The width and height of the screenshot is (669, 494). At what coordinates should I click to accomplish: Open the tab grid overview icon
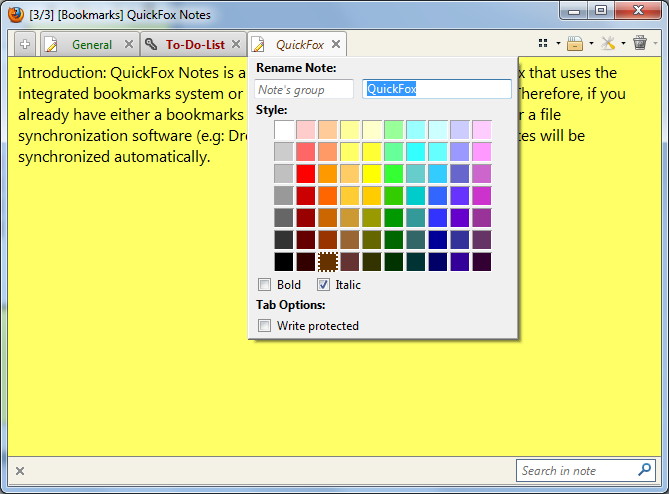coord(543,43)
